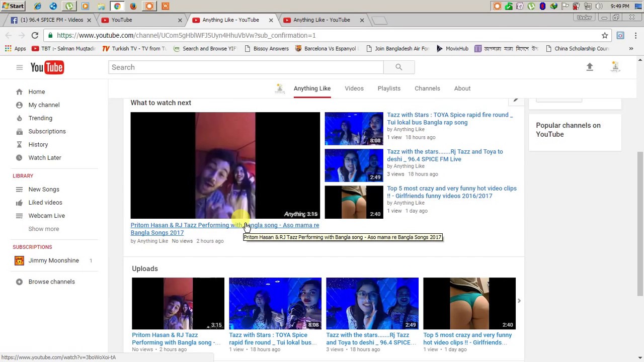Click the Start button on the taskbar
The height and width of the screenshot is (362, 644).
pos(13,6)
